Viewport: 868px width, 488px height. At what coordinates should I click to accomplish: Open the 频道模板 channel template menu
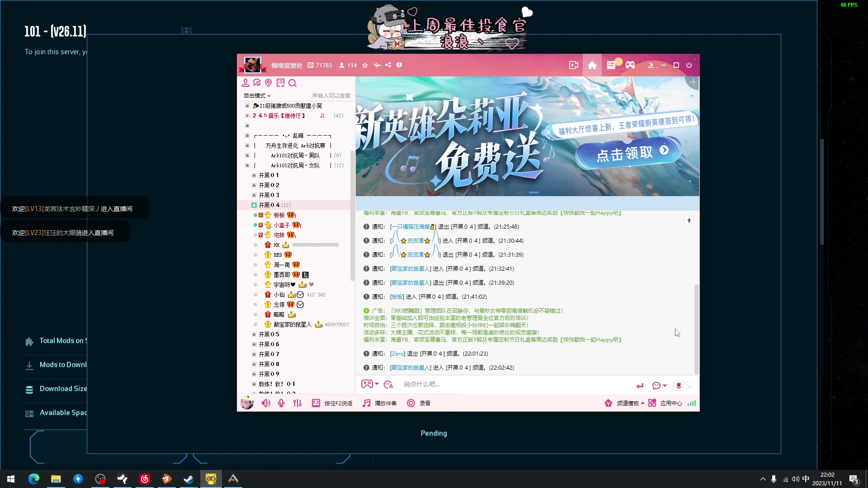[624, 403]
